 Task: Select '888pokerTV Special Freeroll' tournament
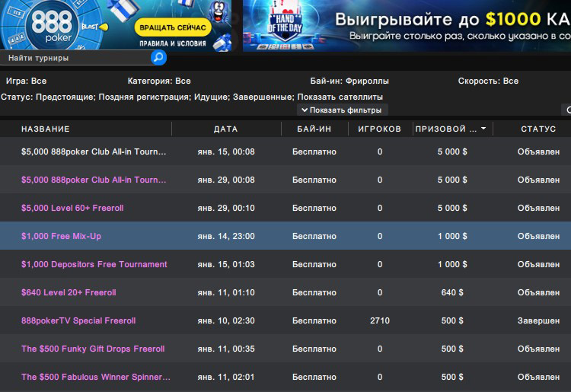pyautogui.click(x=285, y=320)
